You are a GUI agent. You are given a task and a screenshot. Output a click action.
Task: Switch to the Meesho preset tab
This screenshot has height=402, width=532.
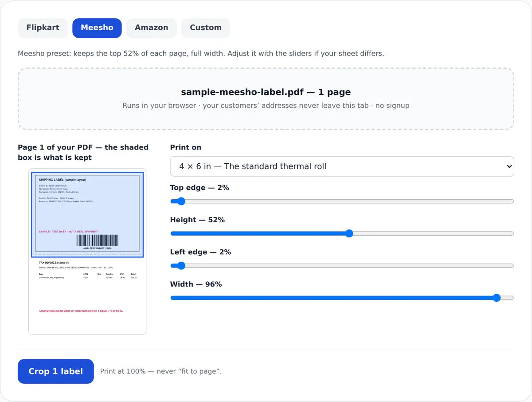pyautogui.click(x=97, y=28)
